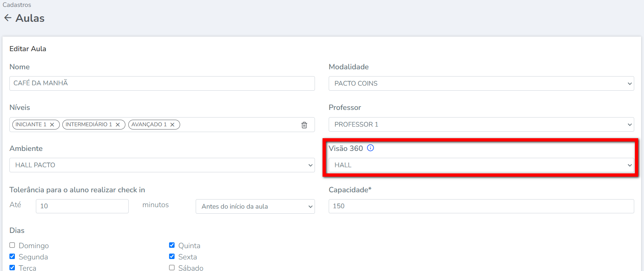644x271 pixels.
Task: Toggle the Sexta day checkbox
Action: click(x=172, y=256)
